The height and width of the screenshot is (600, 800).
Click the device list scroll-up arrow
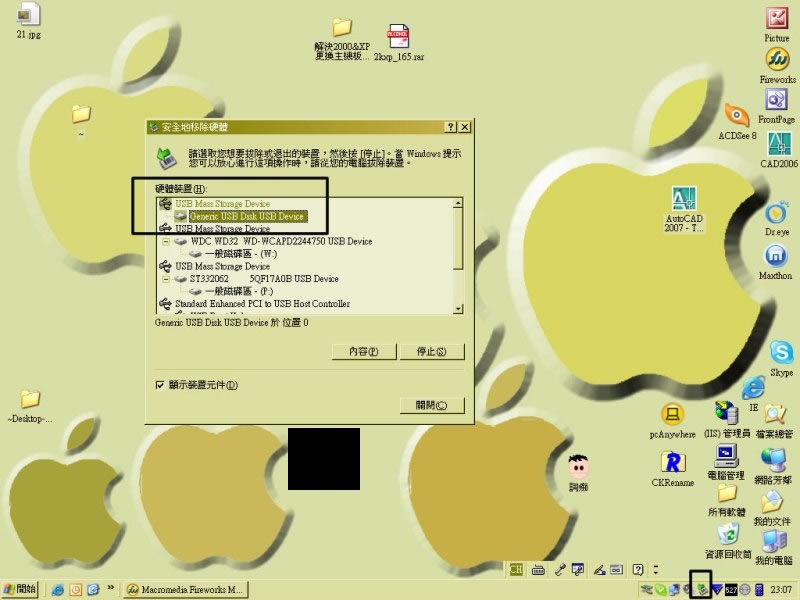458,203
